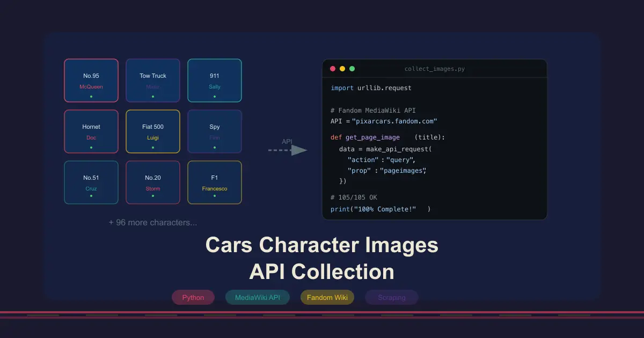Choose the Scraping tag
Viewport: 644px width, 338px height.
(392, 297)
